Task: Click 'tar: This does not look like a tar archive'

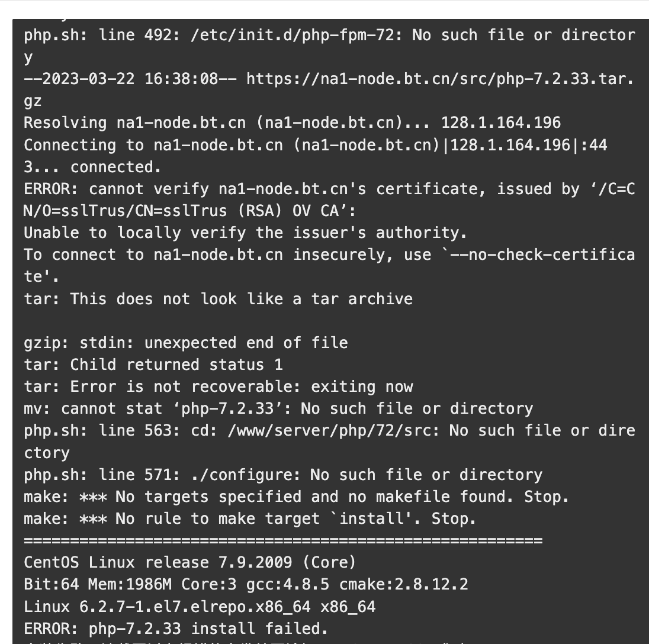Action: coord(218,299)
